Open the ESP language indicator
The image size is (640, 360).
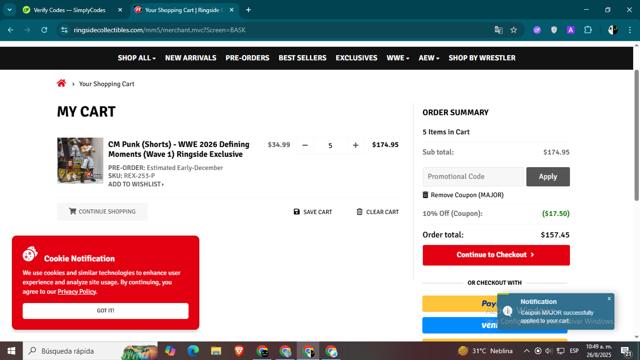(574, 351)
